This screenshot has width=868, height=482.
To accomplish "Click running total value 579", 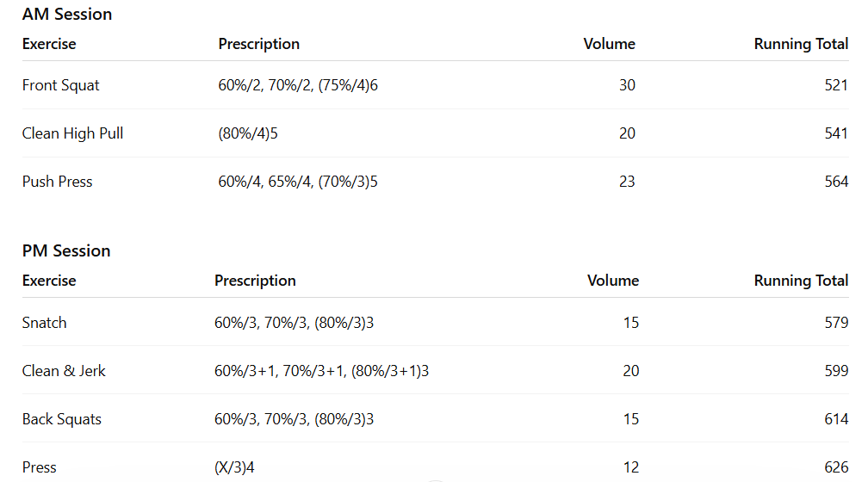I will pyautogui.click(x=835, y=323).
